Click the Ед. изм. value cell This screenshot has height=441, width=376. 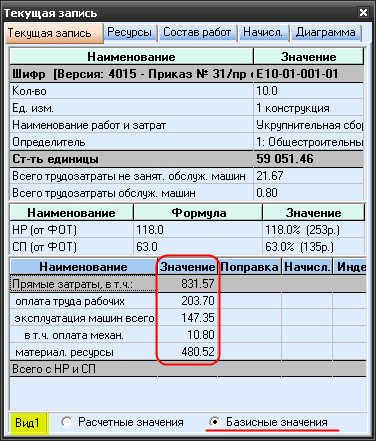point(308,108)
